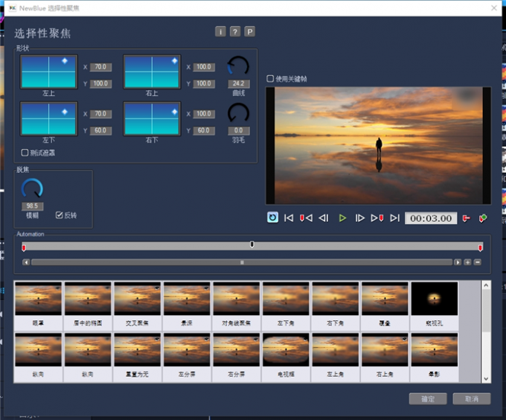Enable the 使用关键帧 checkbox

pos(270,78)
